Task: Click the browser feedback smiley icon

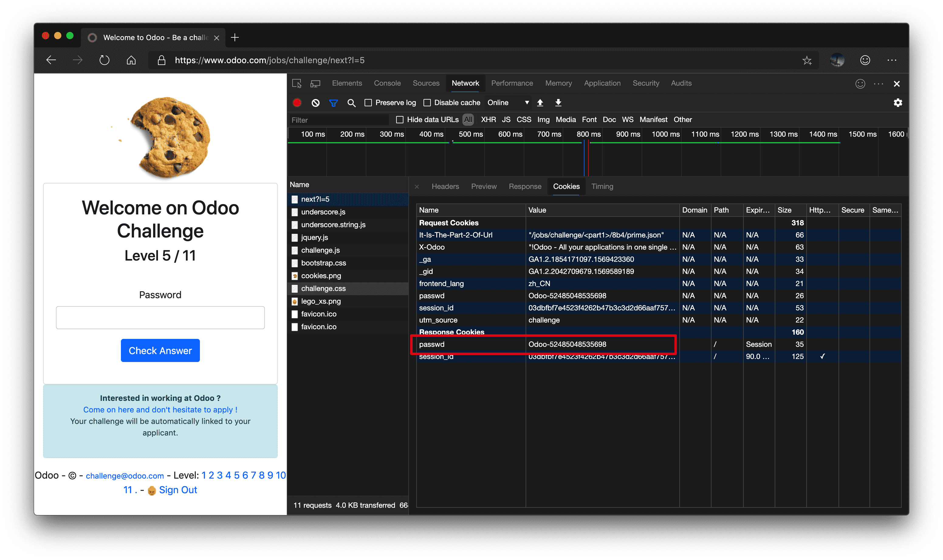Action: (865, 60)
